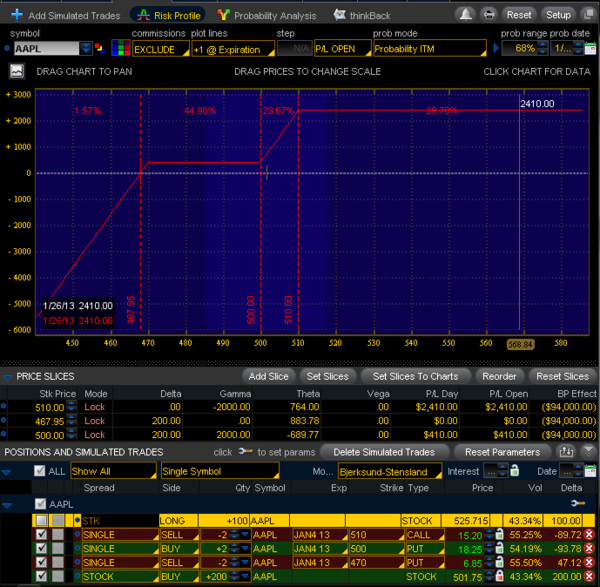
Task: Click Reset Parameters button
Action: [502, 452]
